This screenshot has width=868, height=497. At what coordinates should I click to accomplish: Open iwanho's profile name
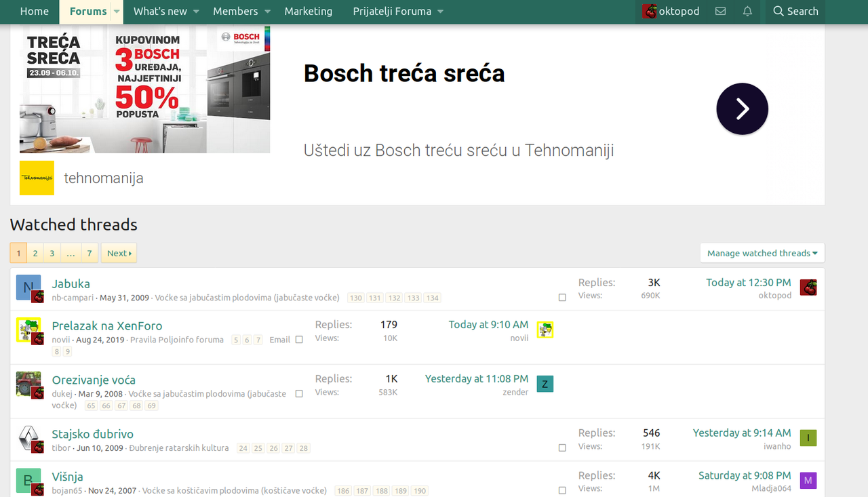[x=777, y=446]
